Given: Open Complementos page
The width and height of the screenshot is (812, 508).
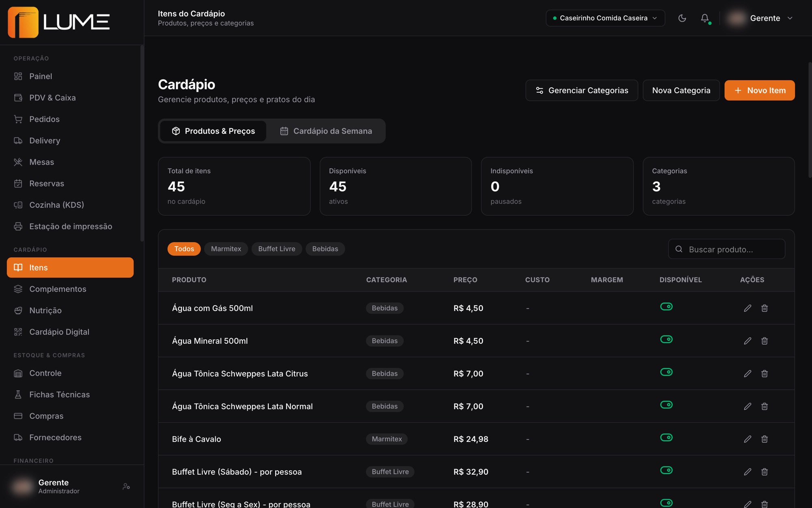Looking at the screenshot, I should (x=70, y=289).
